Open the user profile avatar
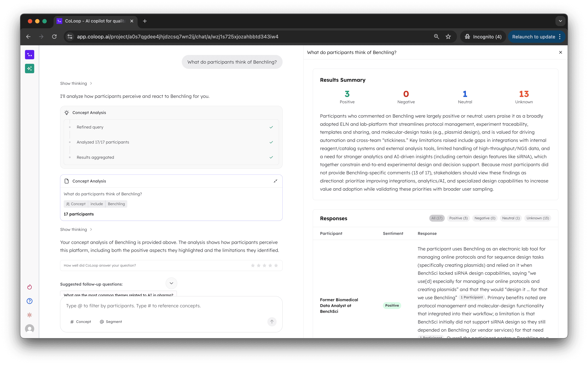 click(x=29, y=329)
